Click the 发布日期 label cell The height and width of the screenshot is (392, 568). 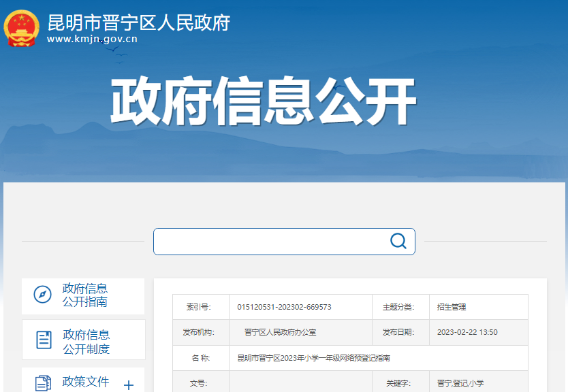coord(400,332)
